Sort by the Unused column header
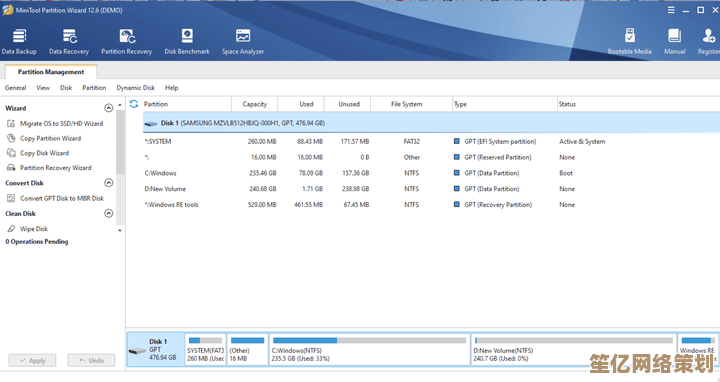The height and width of the screenshot is (382, 720). 348,104
